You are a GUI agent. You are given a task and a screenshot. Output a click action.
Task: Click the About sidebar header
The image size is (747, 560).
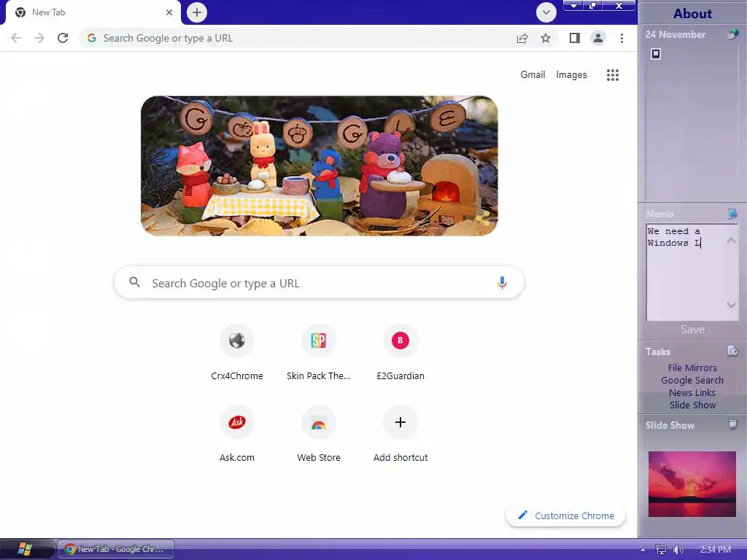click(x=693, y=13)
